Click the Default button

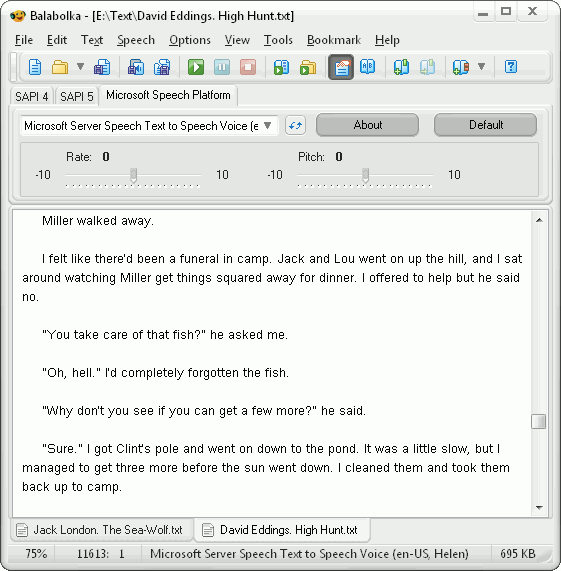(485, 125)
